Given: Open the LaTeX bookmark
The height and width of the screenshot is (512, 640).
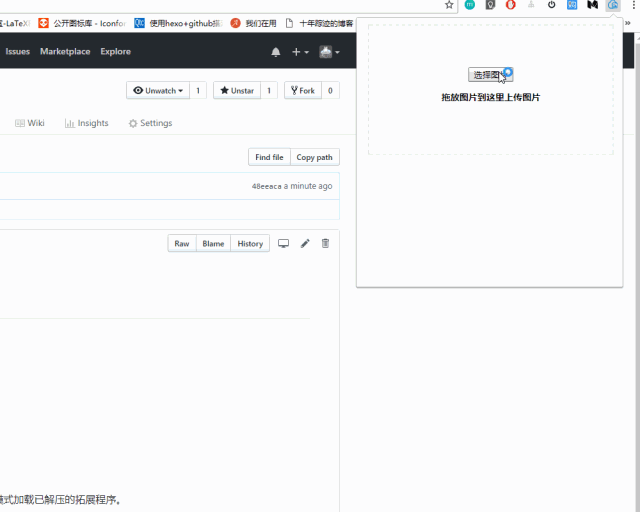Looking at the screenshot, I should click(x=15, y=23).
